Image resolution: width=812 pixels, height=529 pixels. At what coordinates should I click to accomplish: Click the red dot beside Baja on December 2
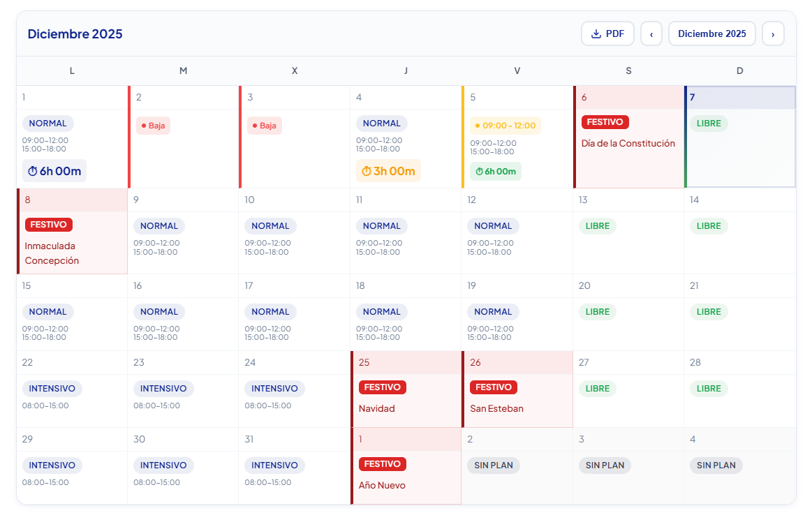click(143, 125)
